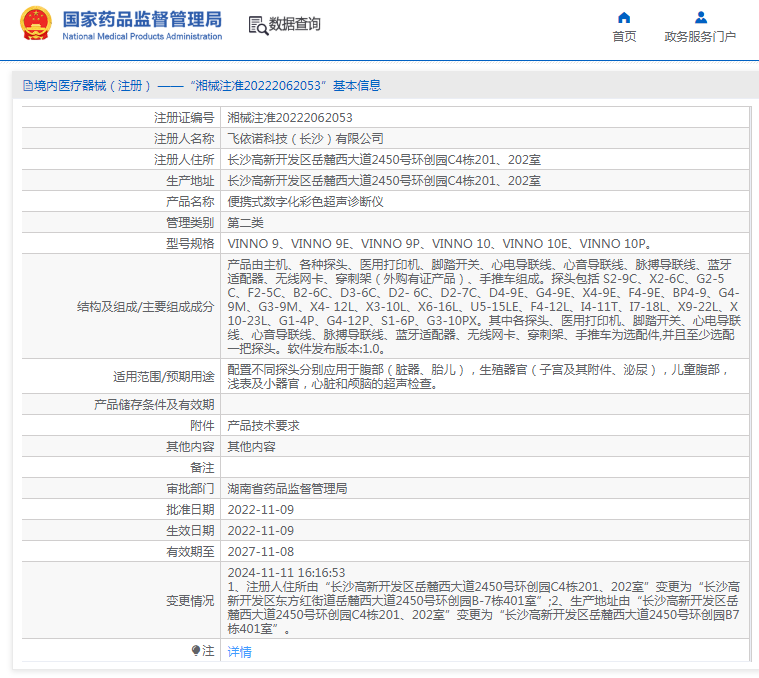759x678 pixels.
Task: Click the 注册人住所 address value
Action: (x=384, y=160)
